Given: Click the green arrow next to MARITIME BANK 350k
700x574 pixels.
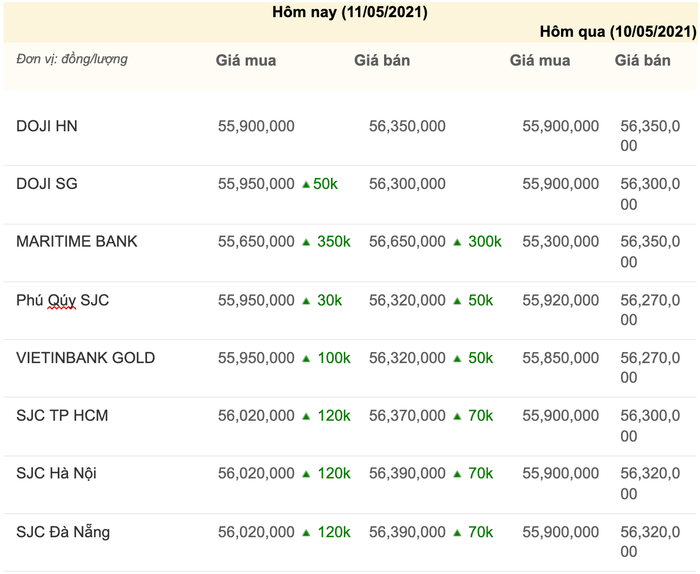Looking at the screenshot, I should pyautogui.click(x=306, y=242).
